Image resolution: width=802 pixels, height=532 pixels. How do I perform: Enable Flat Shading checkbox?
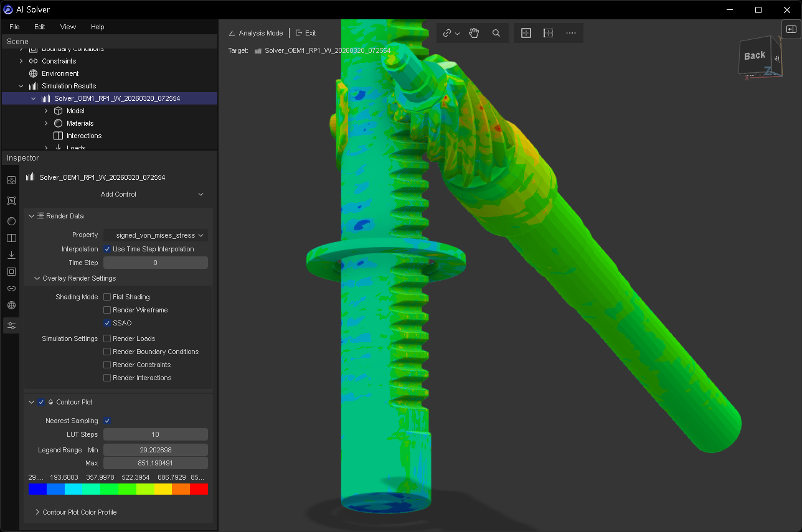click(x=107, y=297)
